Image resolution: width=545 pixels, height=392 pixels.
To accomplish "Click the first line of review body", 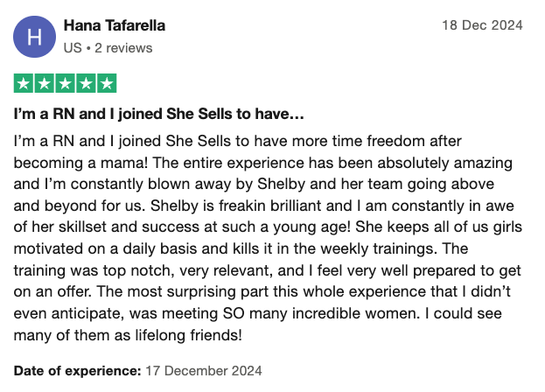I will click(237, 142).
